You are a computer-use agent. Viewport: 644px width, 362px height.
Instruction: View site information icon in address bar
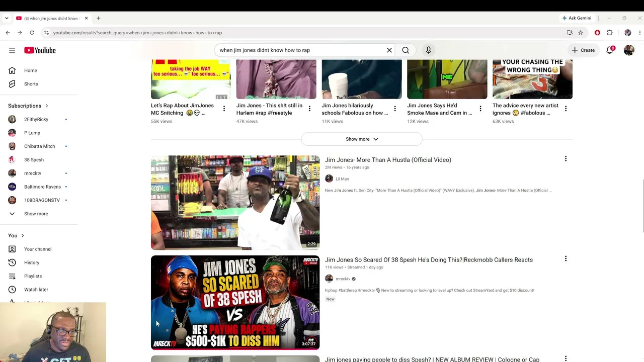point(46,33)
